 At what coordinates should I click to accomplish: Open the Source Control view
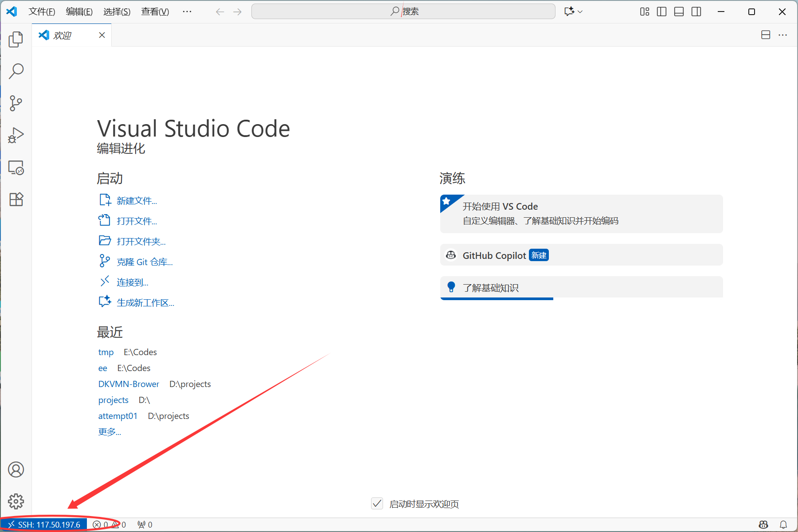[16, 103]
